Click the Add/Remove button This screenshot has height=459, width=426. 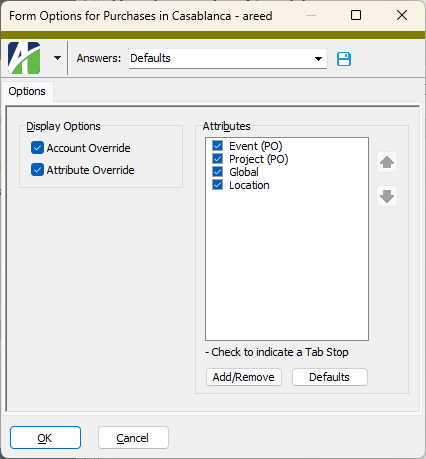pos(244,377)
